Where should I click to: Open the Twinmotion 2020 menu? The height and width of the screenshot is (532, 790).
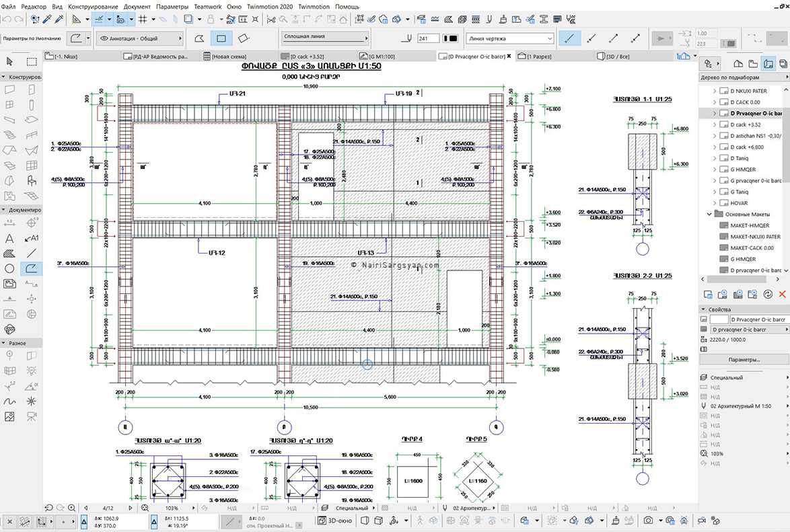pos(270,7)
